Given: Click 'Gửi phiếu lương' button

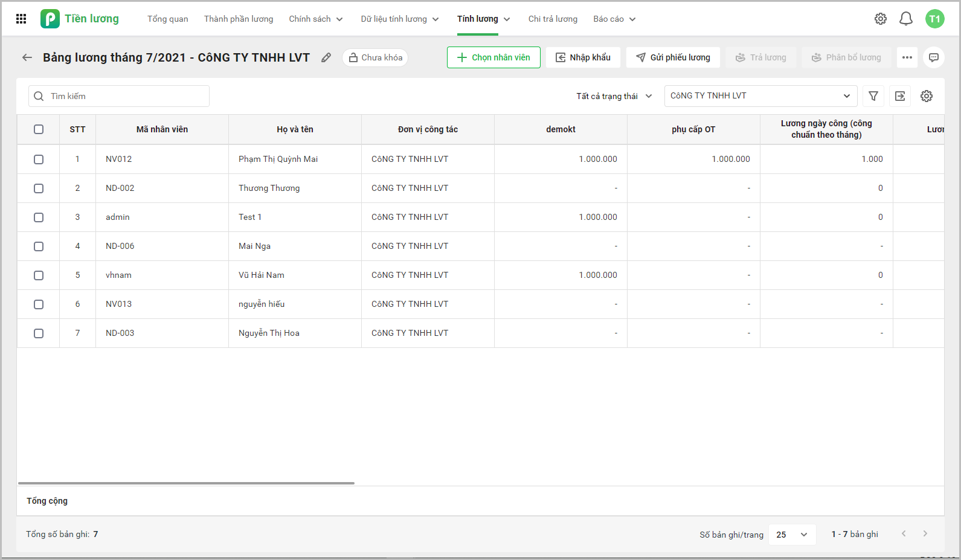Looking at the screenshot, I should point(673,57).
